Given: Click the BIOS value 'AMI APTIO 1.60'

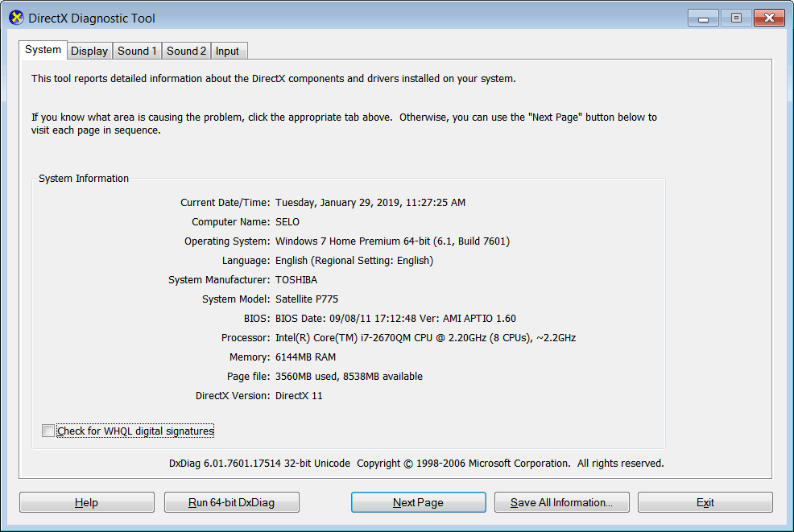Looking at the screenshot, I should (479, 319).
